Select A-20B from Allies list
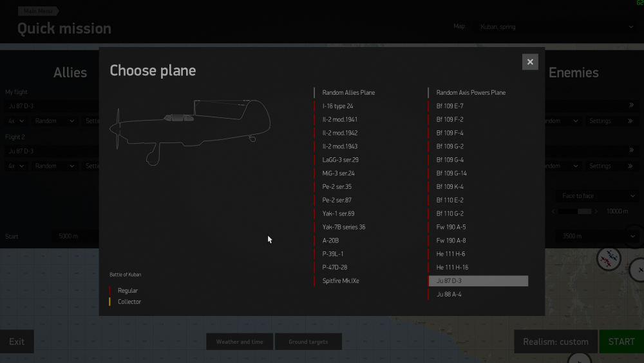 (x=330, y=240)
